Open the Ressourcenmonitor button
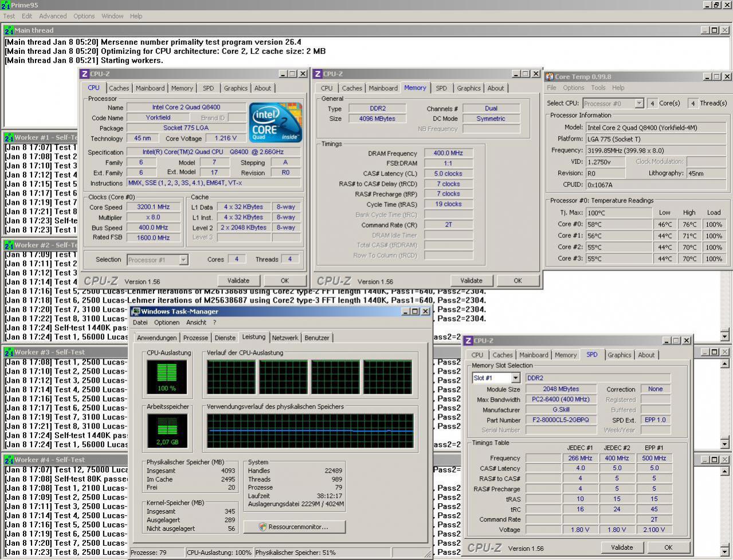Screen dimensions: 733x560 294,527
